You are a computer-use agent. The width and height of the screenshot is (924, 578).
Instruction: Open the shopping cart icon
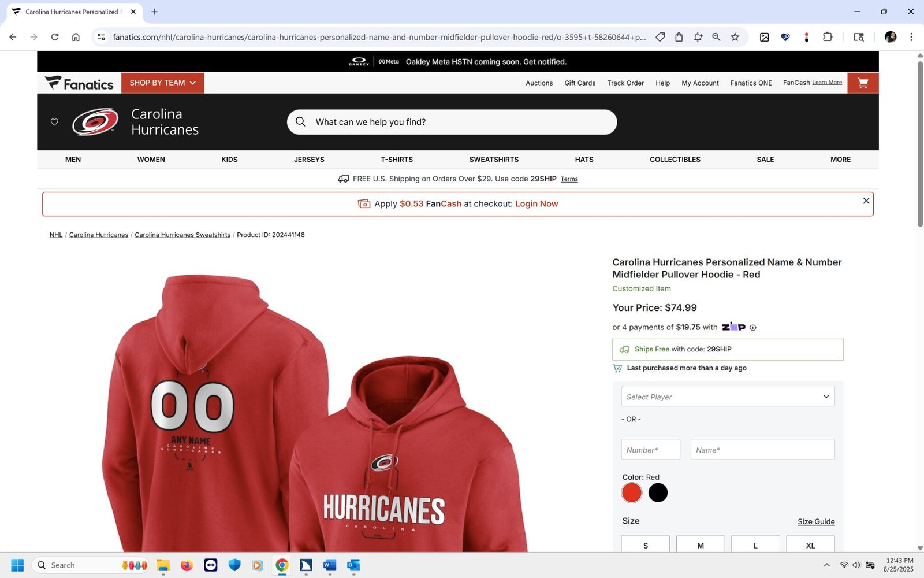863,83
